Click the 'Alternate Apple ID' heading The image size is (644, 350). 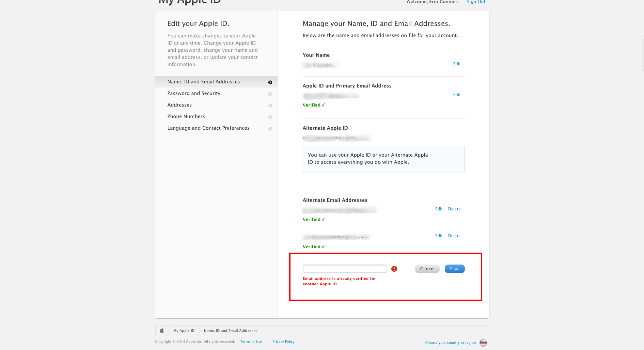tap(325, 128)
